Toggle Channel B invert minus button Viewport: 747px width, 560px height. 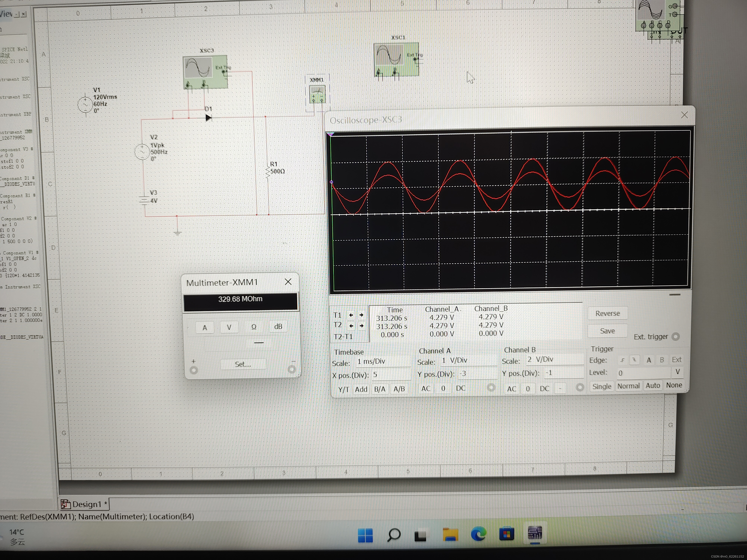pos(560,388)
